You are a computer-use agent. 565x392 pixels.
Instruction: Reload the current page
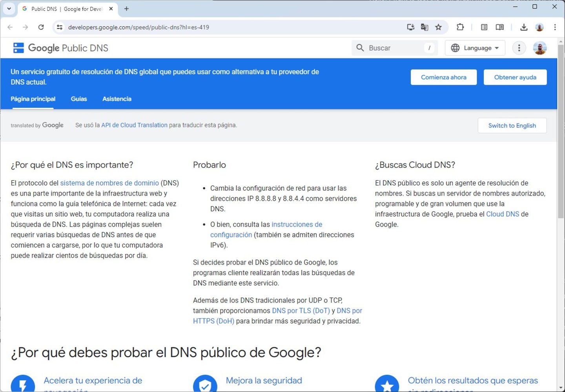[x=41, y=27]
